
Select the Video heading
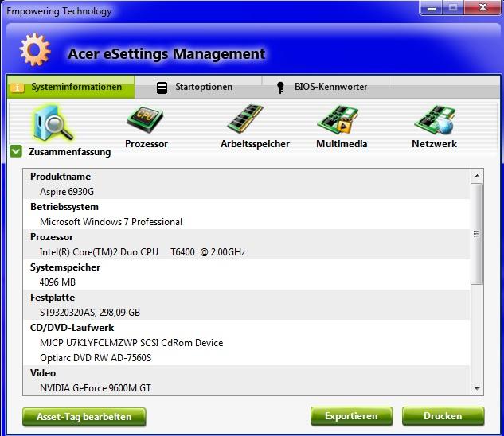click(43, 373)
